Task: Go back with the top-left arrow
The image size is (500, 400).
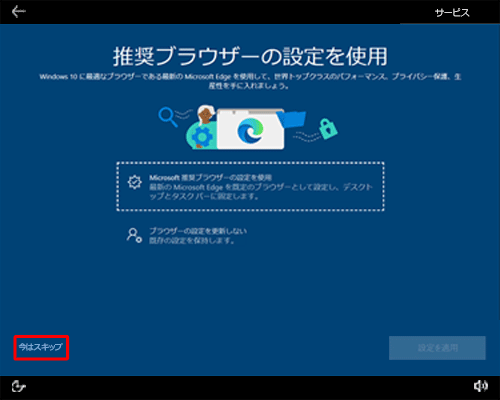Action: 19,12
